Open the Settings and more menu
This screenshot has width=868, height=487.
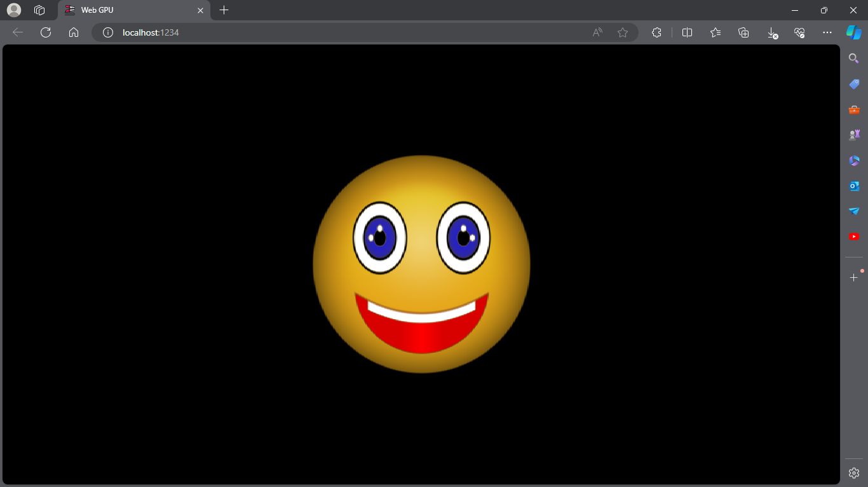pos(827,32)
